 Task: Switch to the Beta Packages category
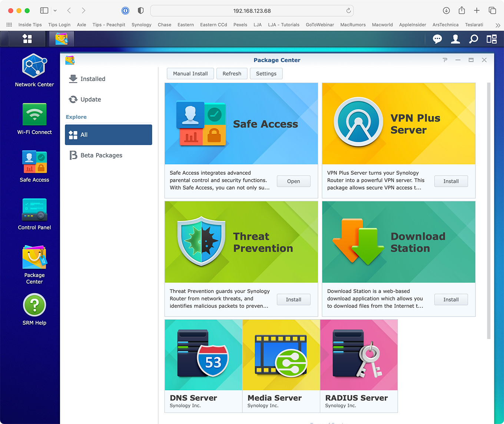[101, 155]
